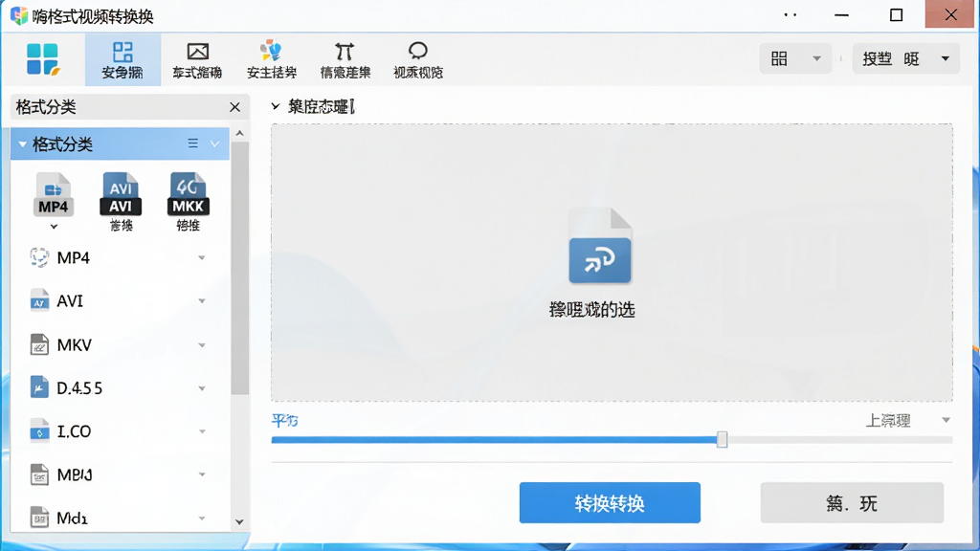
Task: Click the list-lines icon in 格式分类 section header
Action: coord(193,143)
